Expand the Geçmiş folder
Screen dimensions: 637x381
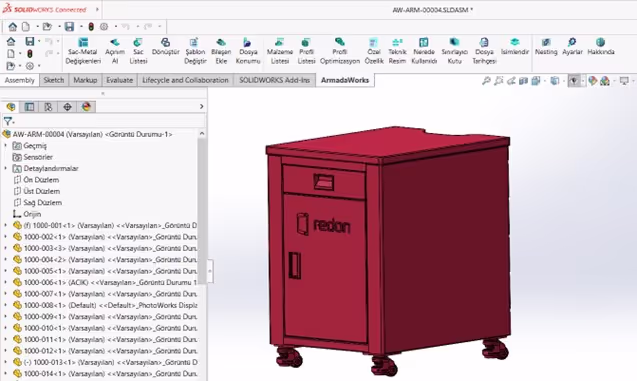(x=6, y=145)
